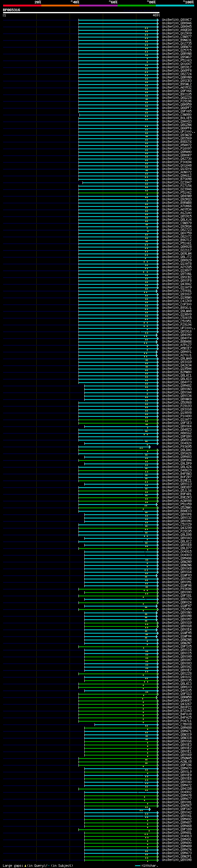Screen dimensions: 197x868
Task: Select the UniRef100_Q8VXH8 label
Action: pos(176,860)
